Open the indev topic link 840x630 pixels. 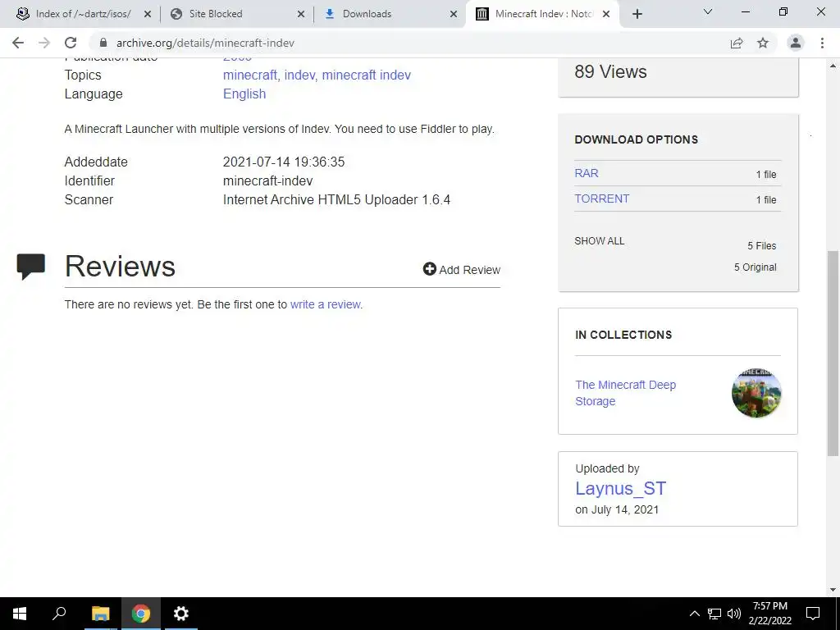click(299, 75)
